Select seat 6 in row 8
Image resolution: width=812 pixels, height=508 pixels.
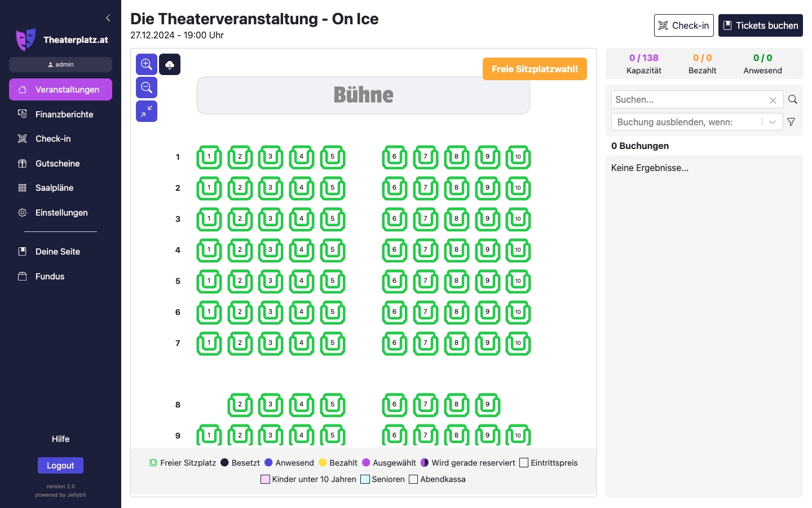(394, 405)
